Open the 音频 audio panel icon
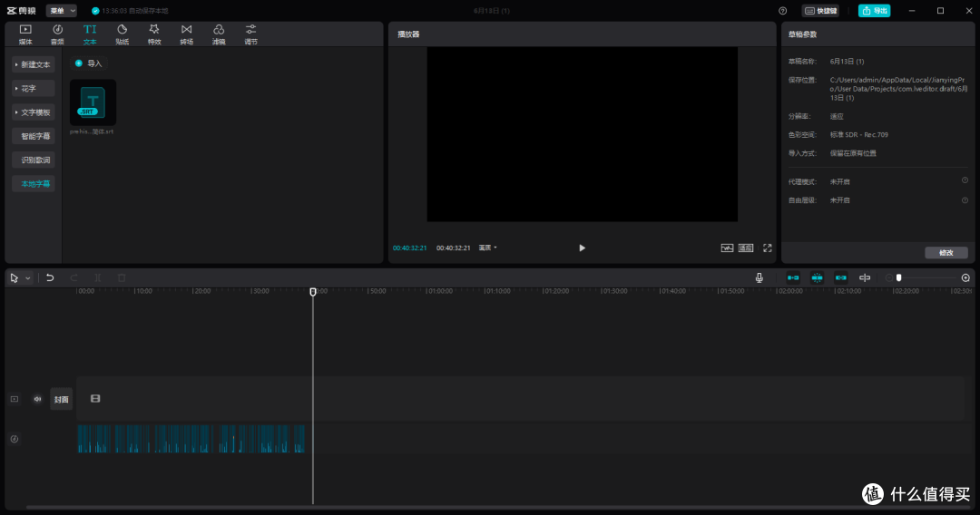 pos(57,34)
